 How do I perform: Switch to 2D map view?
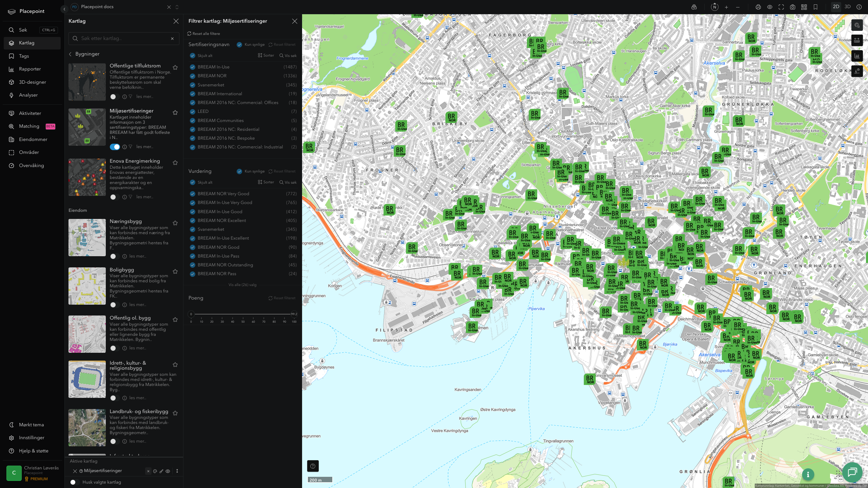(836, 7)
